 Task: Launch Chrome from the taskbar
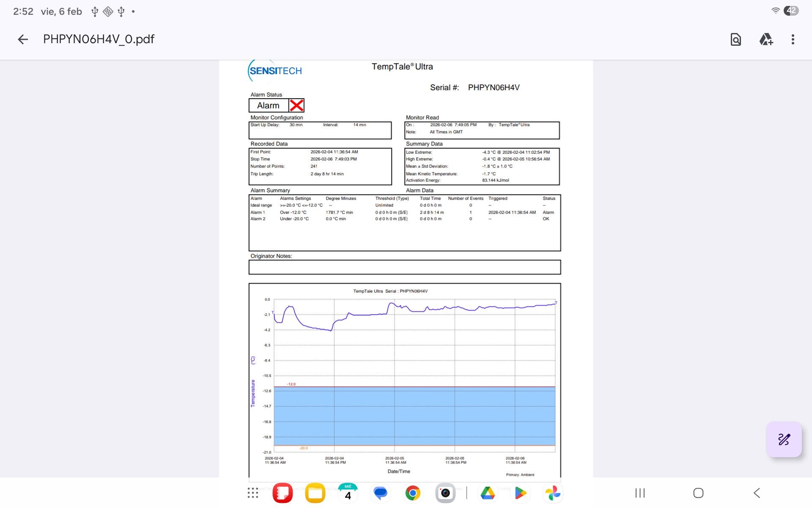coord(412,493)
